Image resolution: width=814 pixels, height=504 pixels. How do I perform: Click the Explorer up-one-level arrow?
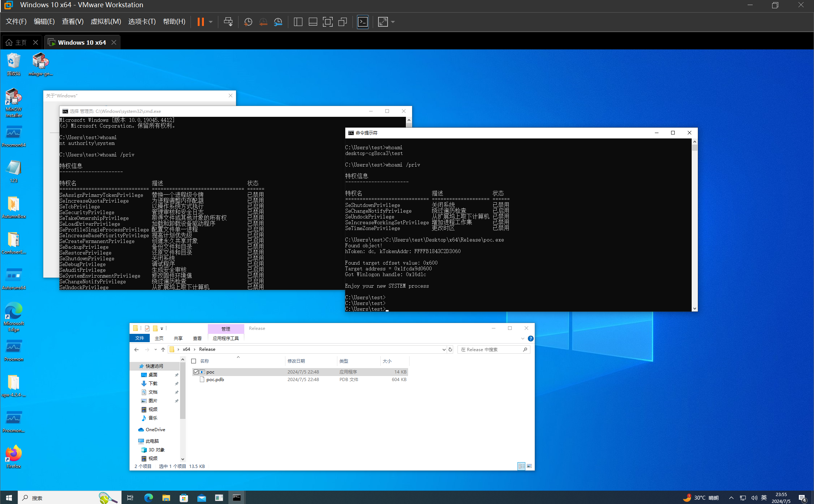pyautogui.click(x=163, y=349)
